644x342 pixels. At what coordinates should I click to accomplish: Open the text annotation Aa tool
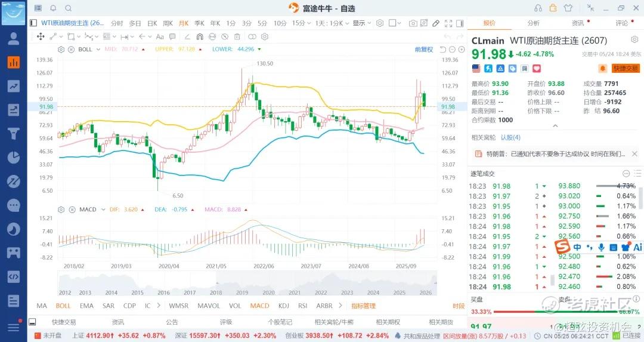coord(160,36)
